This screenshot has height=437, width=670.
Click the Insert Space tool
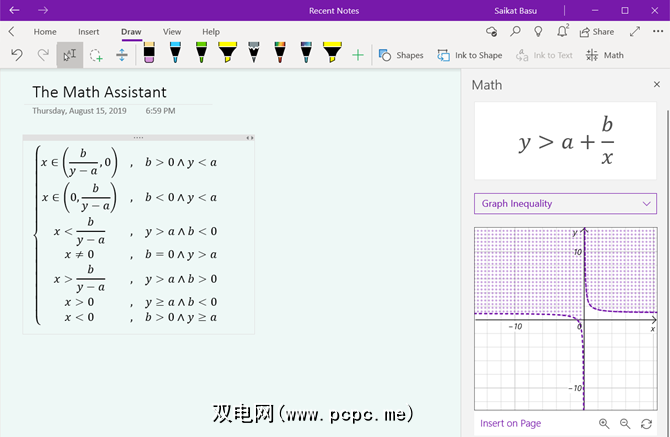point(122,55)
